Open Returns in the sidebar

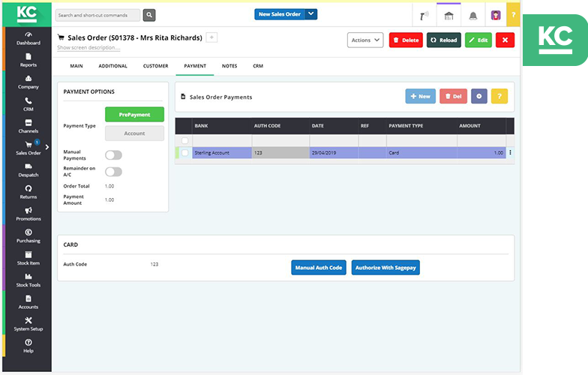(x=28, y=192)
